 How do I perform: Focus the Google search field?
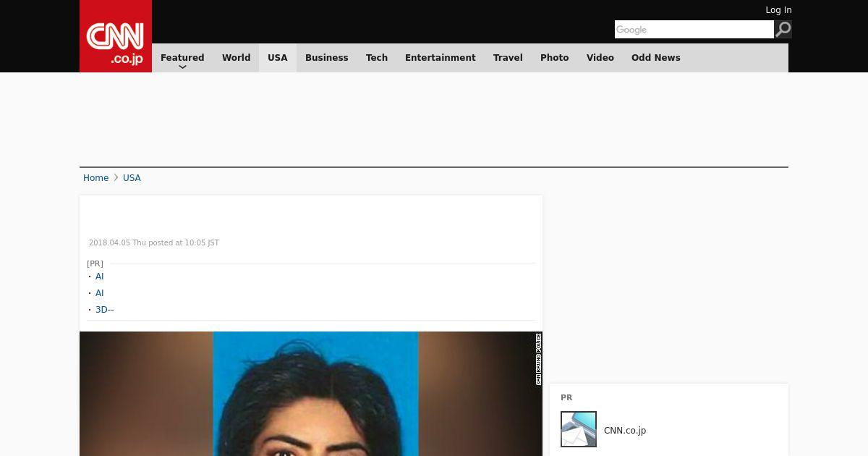(x=694, y=29)
